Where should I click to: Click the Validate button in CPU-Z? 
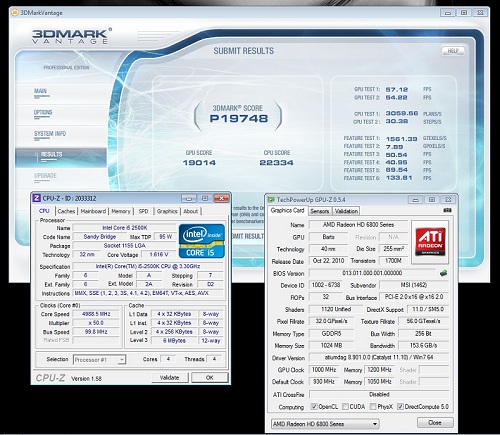click(x=169, y=378)
